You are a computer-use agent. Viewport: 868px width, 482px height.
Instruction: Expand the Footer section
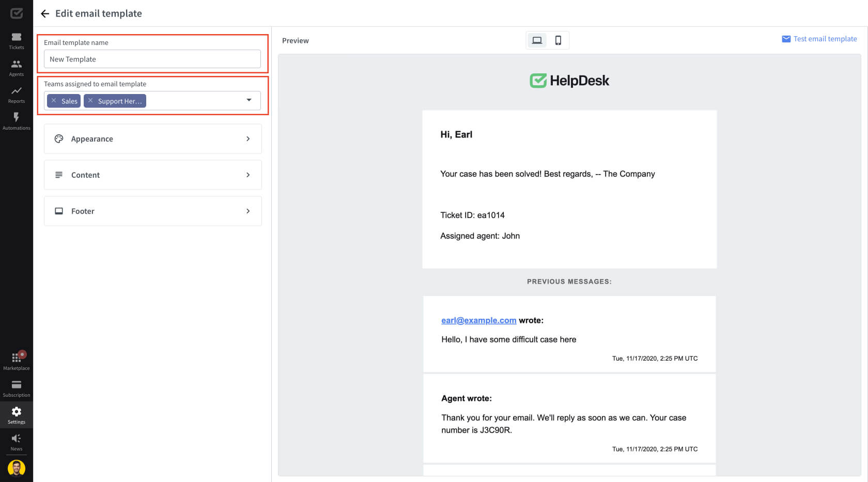coord(153,211)
